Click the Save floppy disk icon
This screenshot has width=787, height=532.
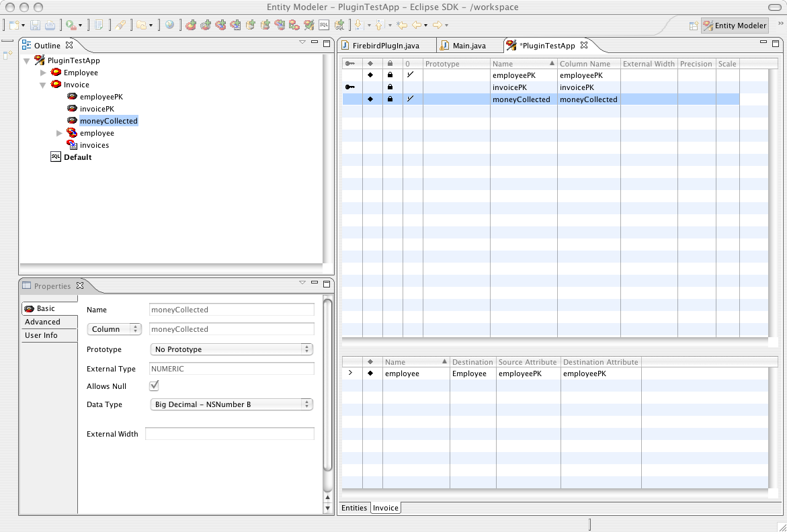(35, 25)
